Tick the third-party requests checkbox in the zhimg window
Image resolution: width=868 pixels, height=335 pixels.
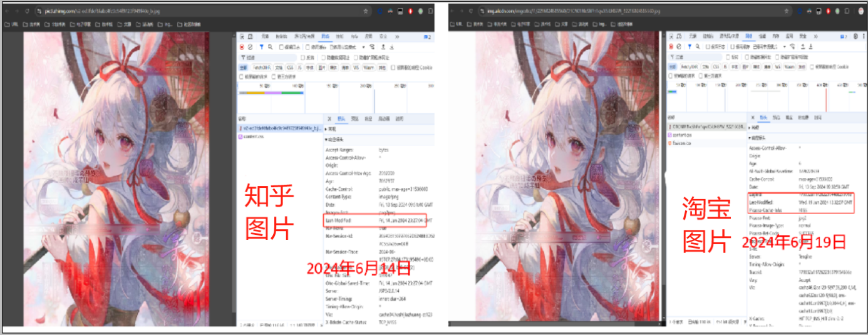274,76
